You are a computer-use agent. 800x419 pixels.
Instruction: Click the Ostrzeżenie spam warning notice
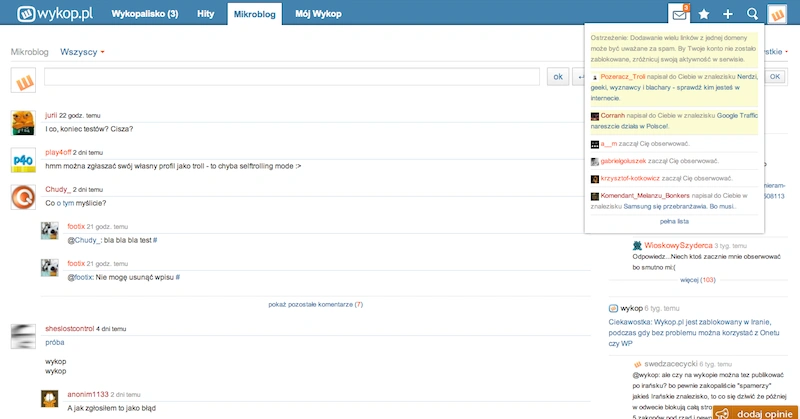click(x=674, y=48)
